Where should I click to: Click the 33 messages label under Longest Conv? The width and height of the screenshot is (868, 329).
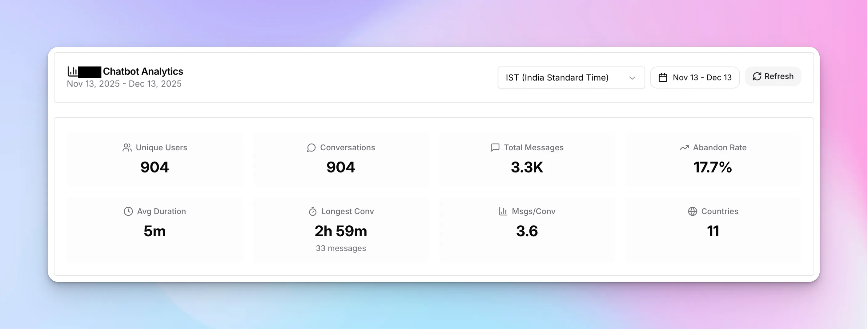(x=340, y=248)
